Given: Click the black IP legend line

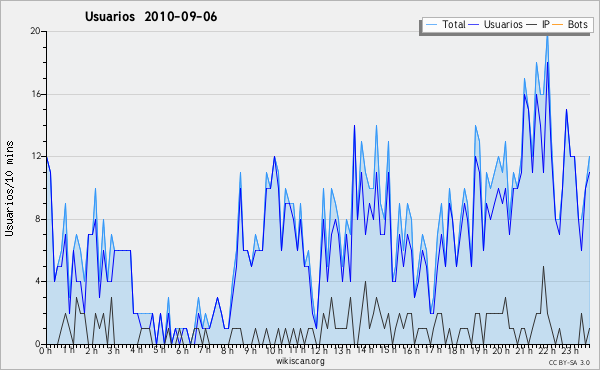Looking at the screenshot, I should [x=532, y=25].
